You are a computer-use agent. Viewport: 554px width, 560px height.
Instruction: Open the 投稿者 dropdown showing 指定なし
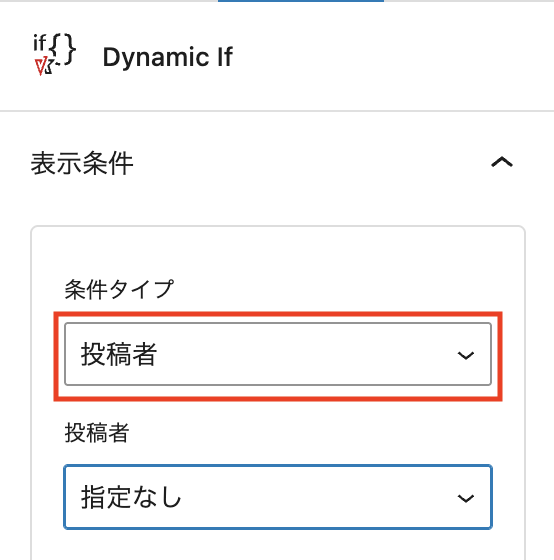click(x=278, y=497)
